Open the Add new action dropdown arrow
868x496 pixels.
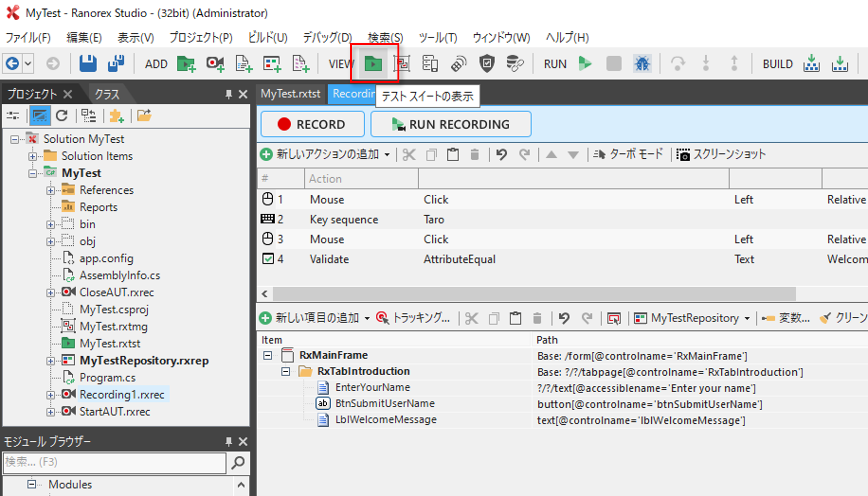click(387, 155)
